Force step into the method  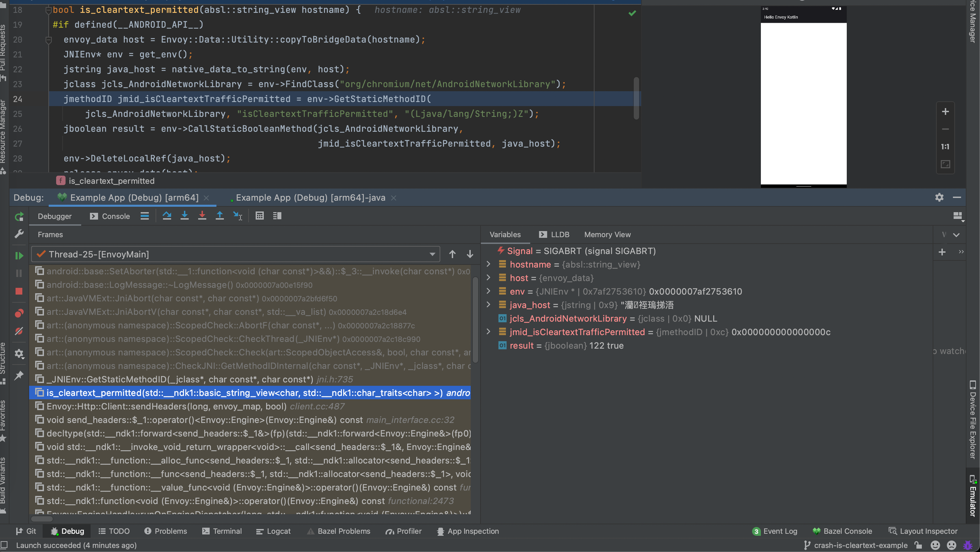click(x=202, y=216)
